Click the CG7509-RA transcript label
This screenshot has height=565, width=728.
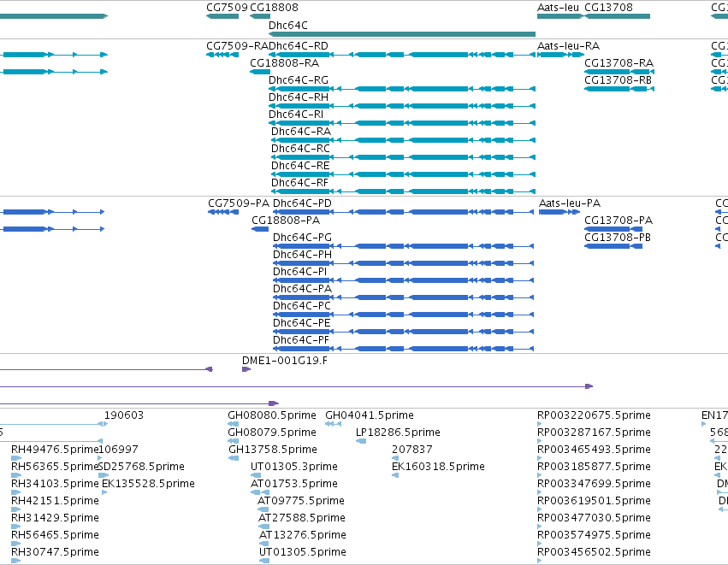tap(238, 46)
